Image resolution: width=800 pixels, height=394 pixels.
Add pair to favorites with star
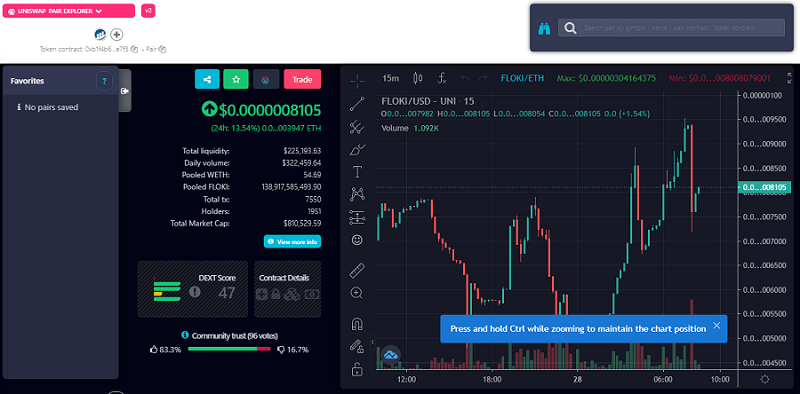236,79
